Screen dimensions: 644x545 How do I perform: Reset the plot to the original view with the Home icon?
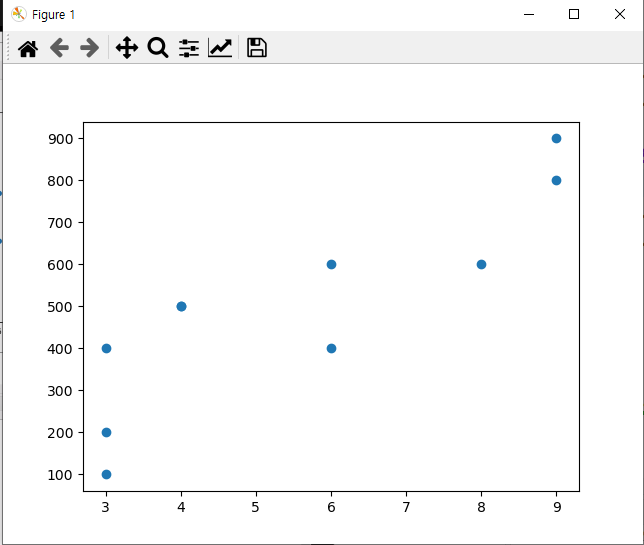click(28, 48)
